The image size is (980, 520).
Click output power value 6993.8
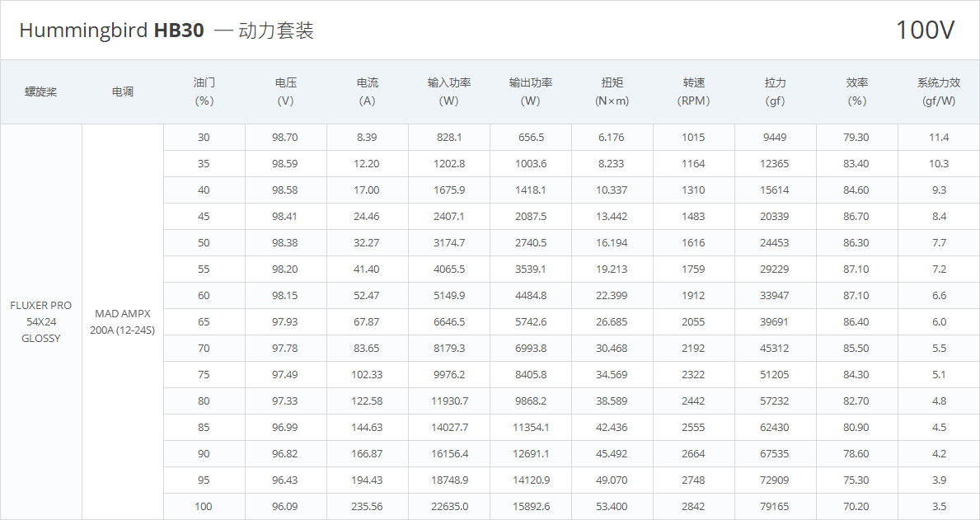pos(531,348)
